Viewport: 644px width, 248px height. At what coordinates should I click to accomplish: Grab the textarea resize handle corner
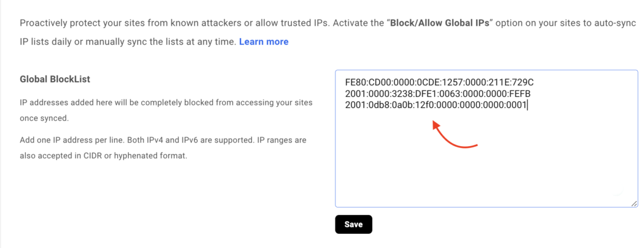[x=634, y=203]
